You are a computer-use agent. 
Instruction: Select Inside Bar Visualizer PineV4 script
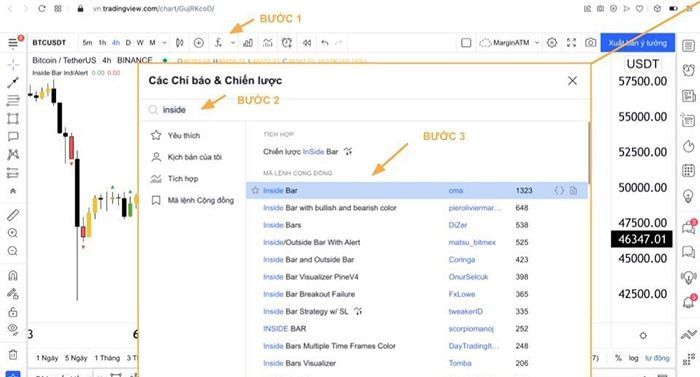tap(311, 277)
